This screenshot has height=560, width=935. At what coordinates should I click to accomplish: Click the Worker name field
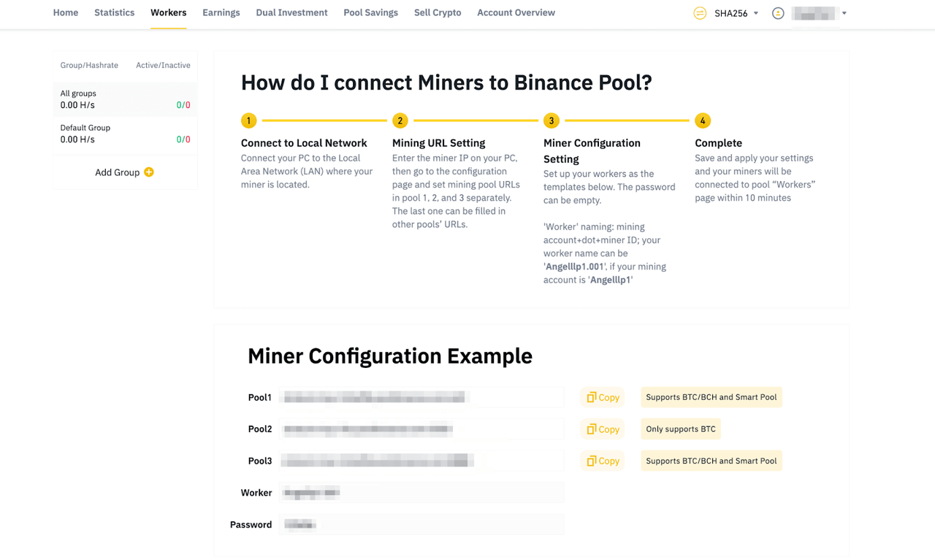point(421,493)
